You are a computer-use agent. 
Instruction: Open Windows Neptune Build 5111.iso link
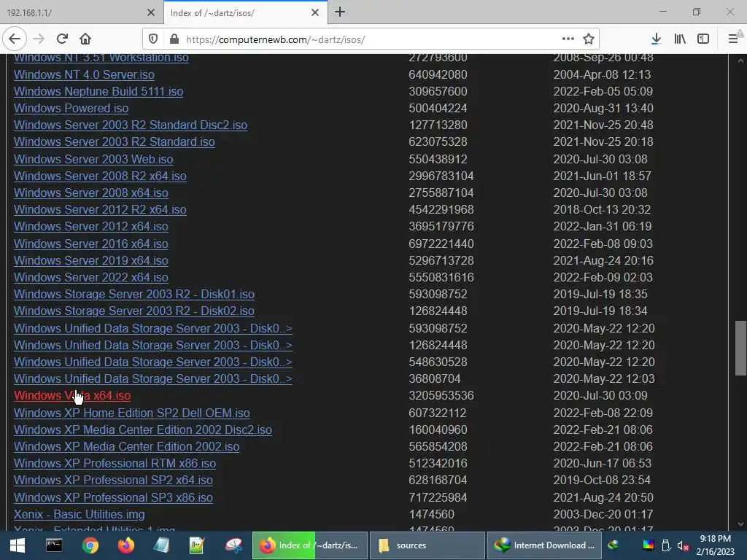[x=98, y=91]
